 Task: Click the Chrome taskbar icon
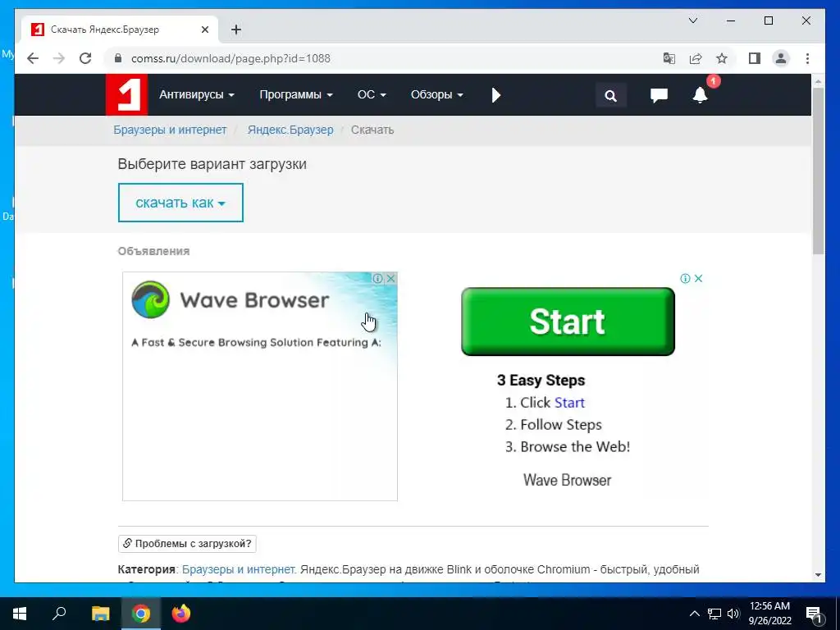(141, 614)
